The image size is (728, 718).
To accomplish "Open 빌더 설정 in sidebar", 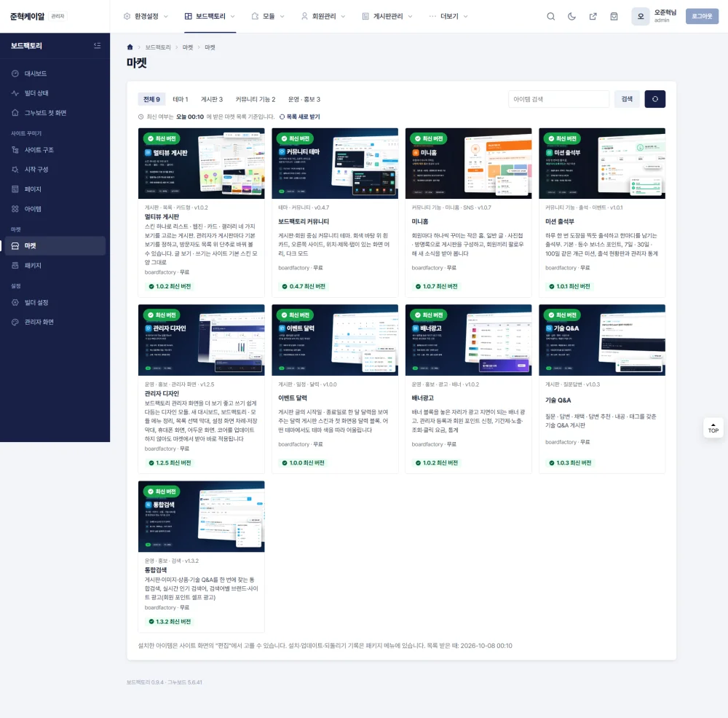I will pyautogui.click(x=55, y=302).
